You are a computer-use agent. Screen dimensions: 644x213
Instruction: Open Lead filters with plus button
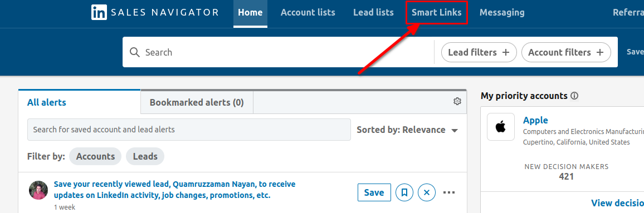479,52
